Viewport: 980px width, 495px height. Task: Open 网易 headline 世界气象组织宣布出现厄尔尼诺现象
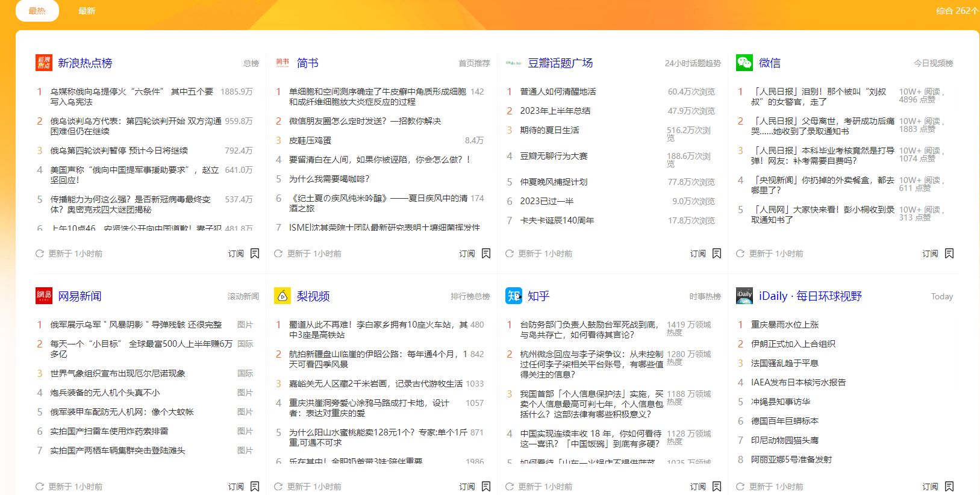pos(118,373)
